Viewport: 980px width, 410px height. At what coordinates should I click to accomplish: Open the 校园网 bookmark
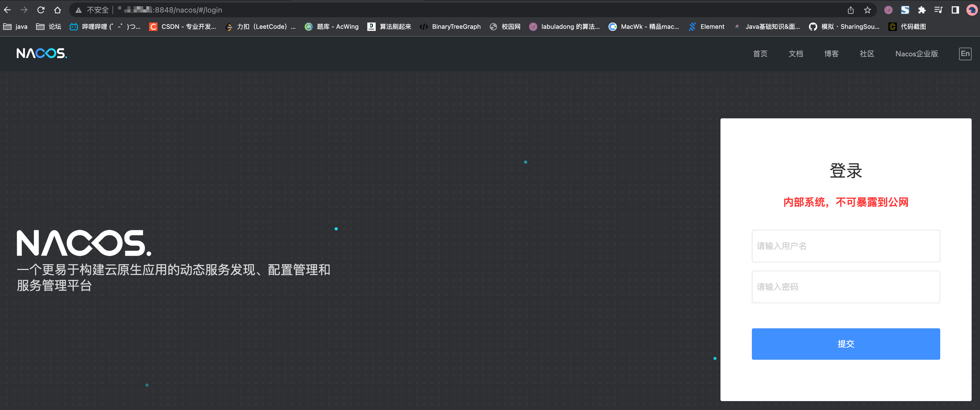pyautogui.click(x=505, y=27)
